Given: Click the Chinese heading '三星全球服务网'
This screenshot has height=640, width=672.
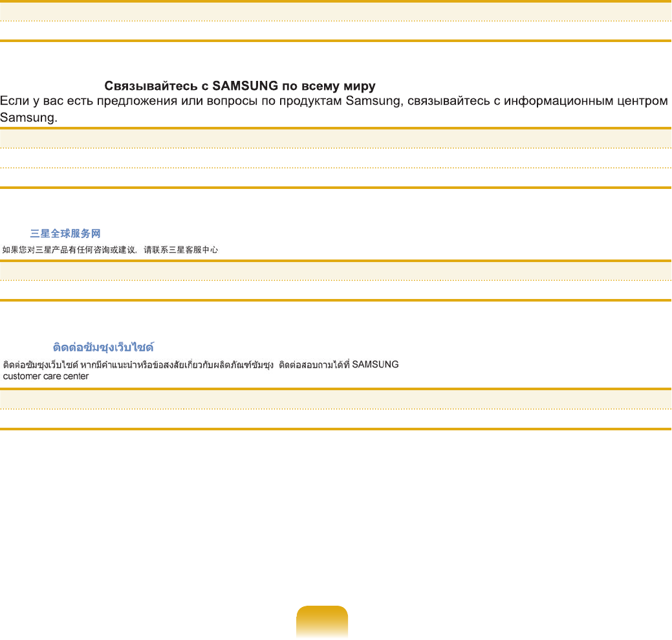Looking at the screenshot, I should 65,234.
